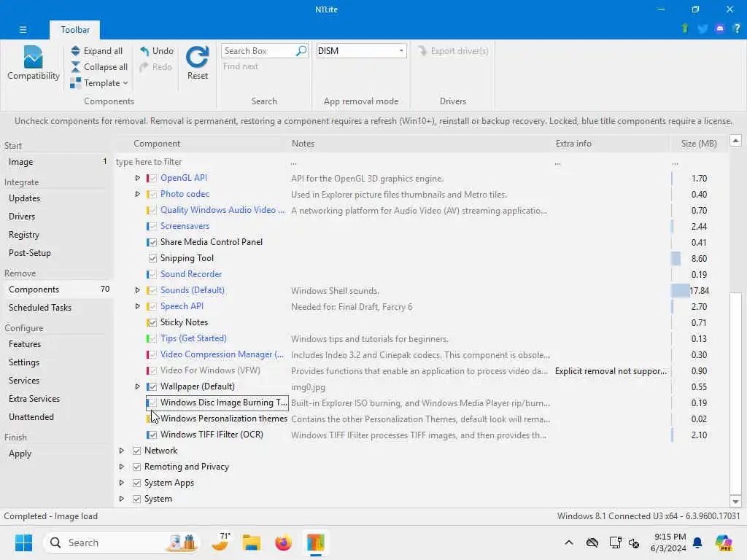The width and height of the screenshot is (747, 560).
Task: Toggle the Windows TIFF IFilter (OCR) checkbox
Action: (x=152, y=435)
